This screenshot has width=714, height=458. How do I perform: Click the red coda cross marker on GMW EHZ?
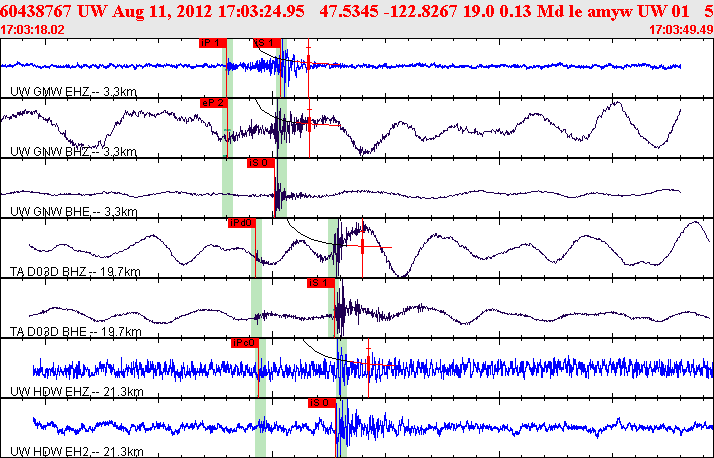[x=309, y=63]
